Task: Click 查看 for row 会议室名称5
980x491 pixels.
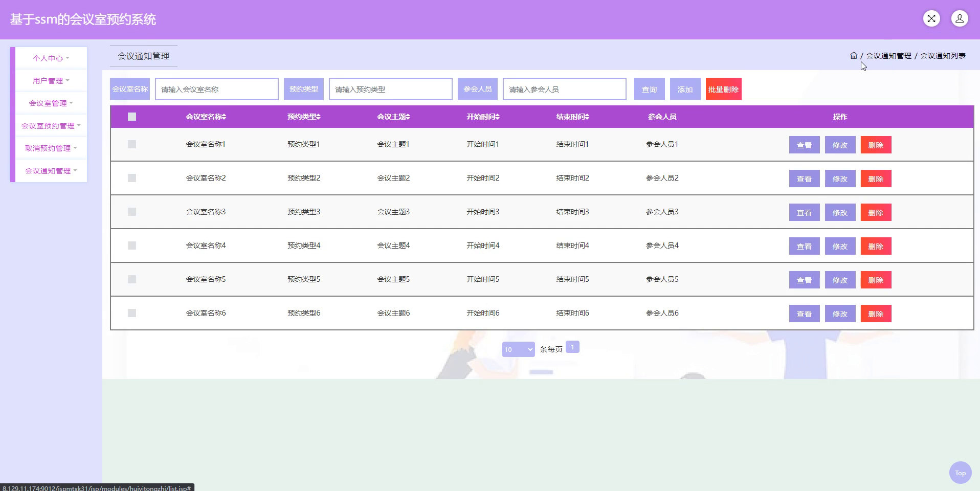Action: tap(805, 280)
